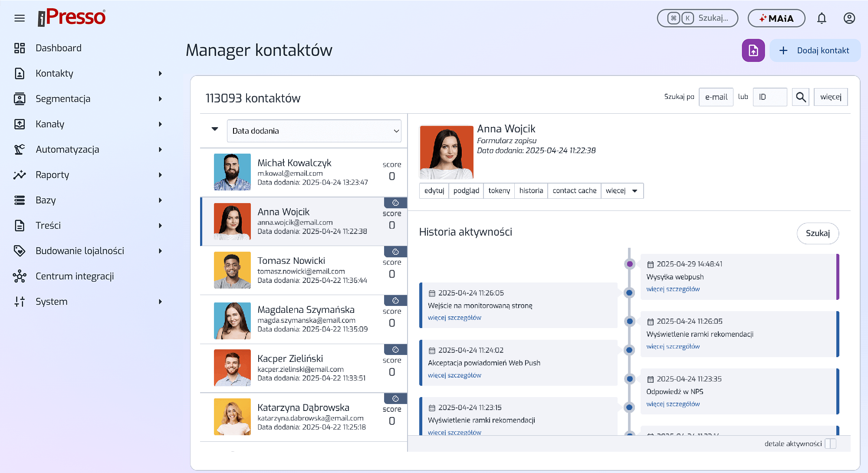Click the e-mail search input field
The image size is (868, 473).
[716, 97]
